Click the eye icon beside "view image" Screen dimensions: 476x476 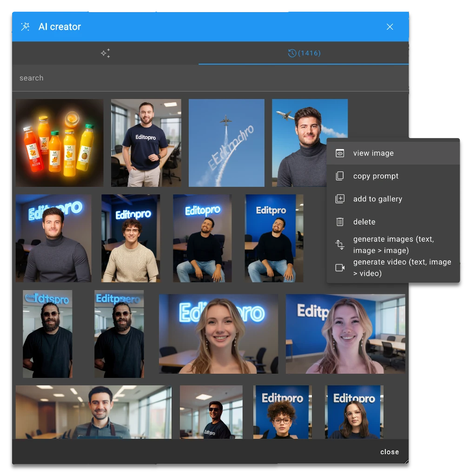click(340, 153)
